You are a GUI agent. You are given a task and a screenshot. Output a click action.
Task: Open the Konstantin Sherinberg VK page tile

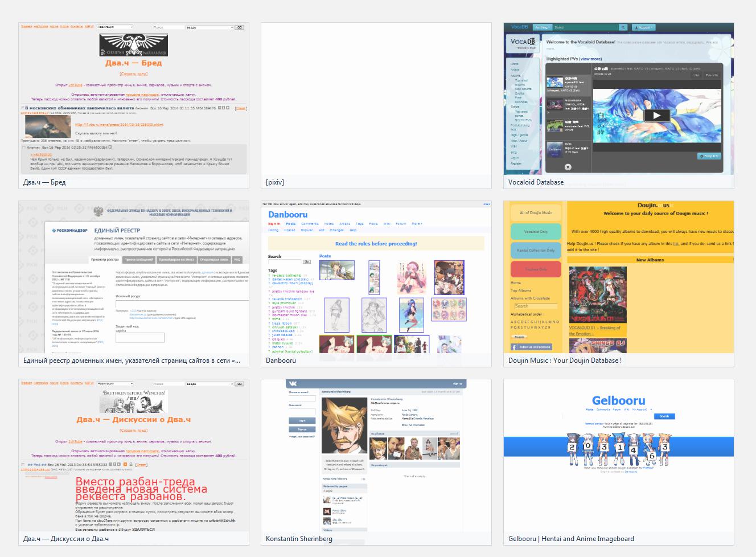(376, 462)
